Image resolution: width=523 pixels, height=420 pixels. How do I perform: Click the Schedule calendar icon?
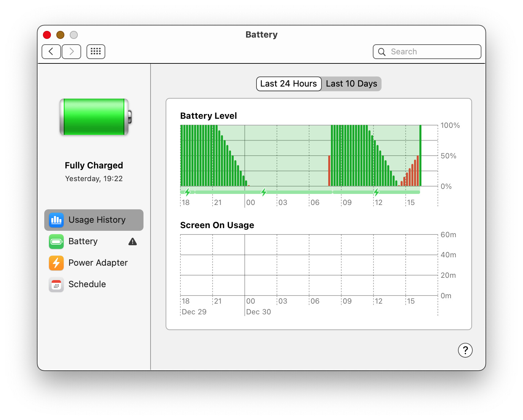(x=56, y=284)
